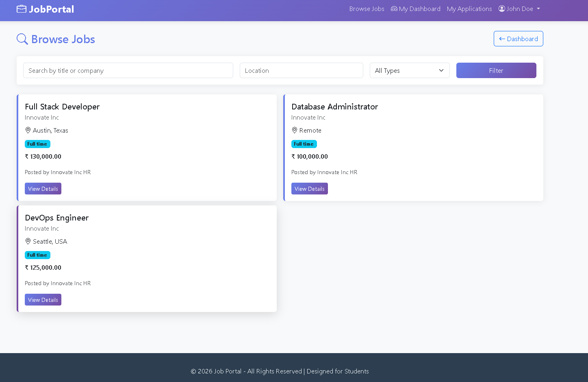Apply search with the Filter button
The image size is (588, 382).
(496, 70)
